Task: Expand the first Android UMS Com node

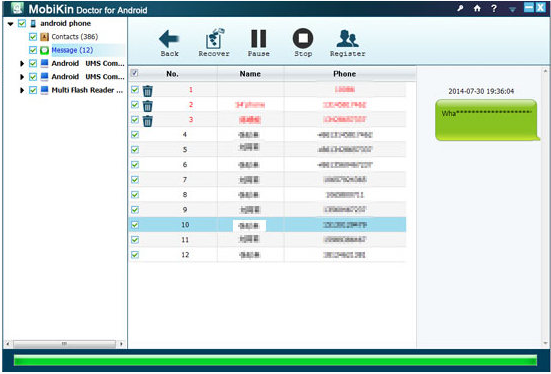Action: (x=22, y=64)
